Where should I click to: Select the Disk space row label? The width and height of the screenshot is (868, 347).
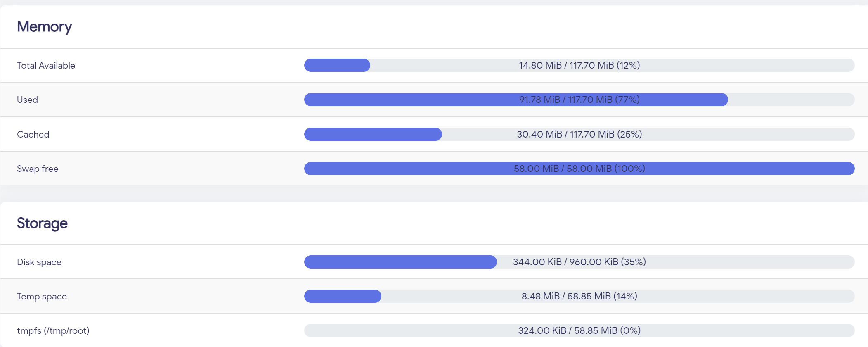coord(39,262)
